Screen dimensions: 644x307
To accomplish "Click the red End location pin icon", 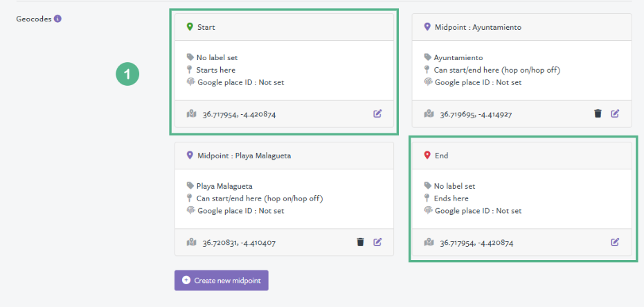I will pyautogui.click(x=427, y=156).
